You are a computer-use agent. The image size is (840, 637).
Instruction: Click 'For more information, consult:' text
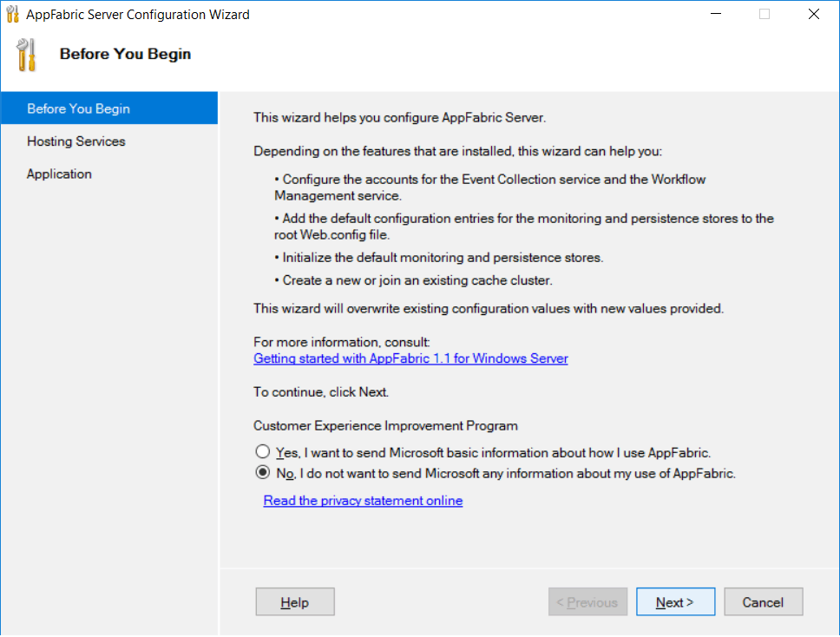342,342
